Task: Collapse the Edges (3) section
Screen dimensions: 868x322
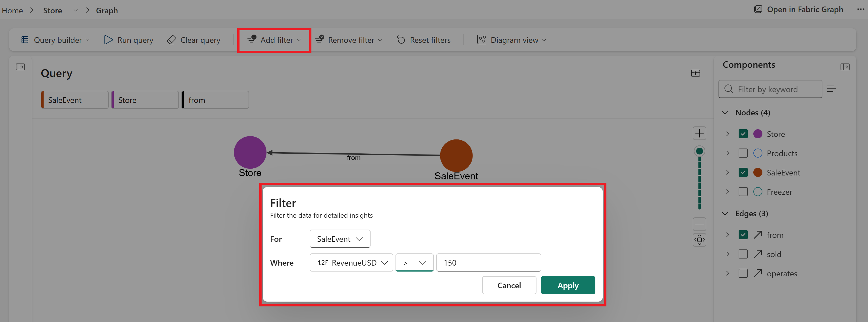Action: tap(725, 213)
